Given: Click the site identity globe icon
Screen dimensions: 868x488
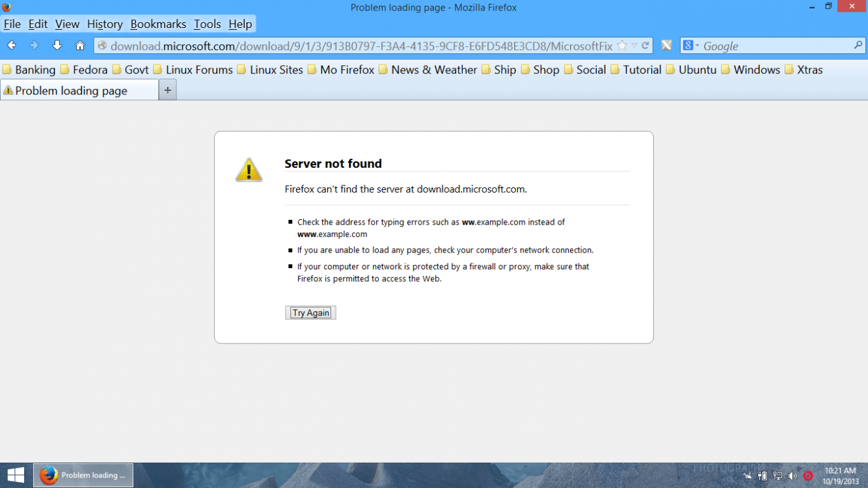Looking at the screenshot, I should (102, 46).
